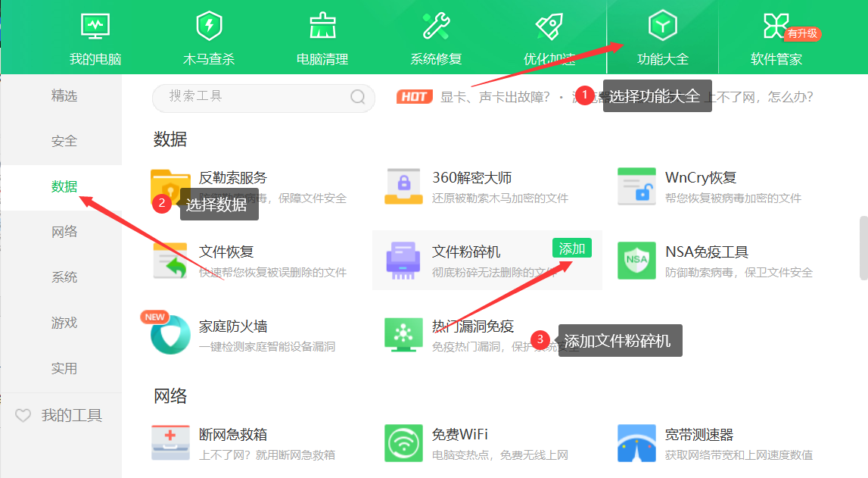Image resolution: width=868 pixels, height=478 pixels.
Task: Click 防御勒索病毒,保卫文件安全 description
Action: pos(739,273)
